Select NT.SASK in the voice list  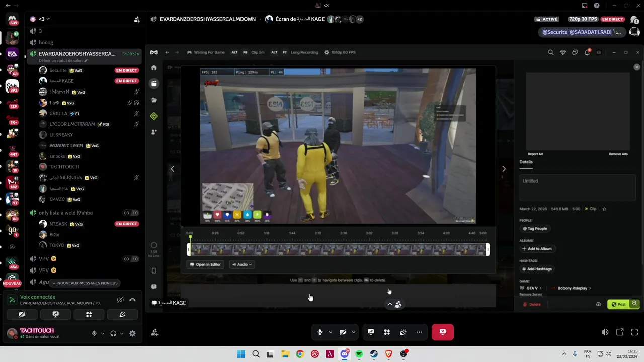tap(90, 224)
